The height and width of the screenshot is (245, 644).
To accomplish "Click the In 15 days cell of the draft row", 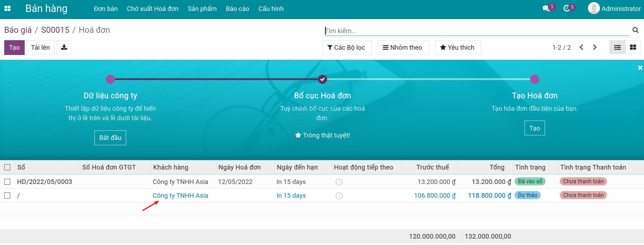I will (x=291, y=196).
